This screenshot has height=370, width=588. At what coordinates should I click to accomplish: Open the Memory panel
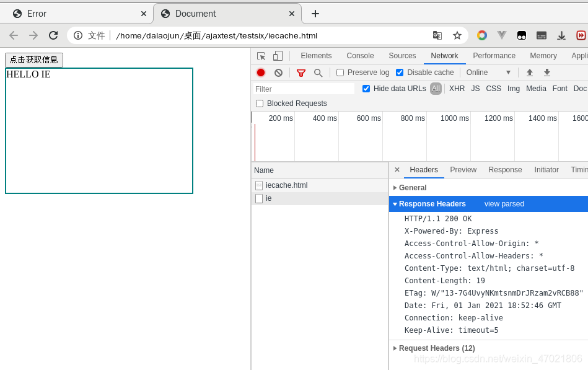click(x=543, y=56)
